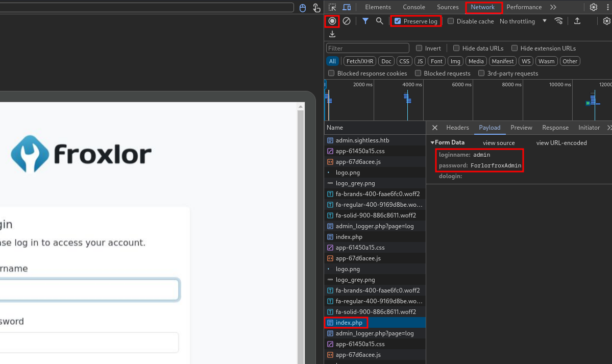Click the import HAR upload icon
The width and height of the screenshot is (612, 364).
[x=577, y=21]
